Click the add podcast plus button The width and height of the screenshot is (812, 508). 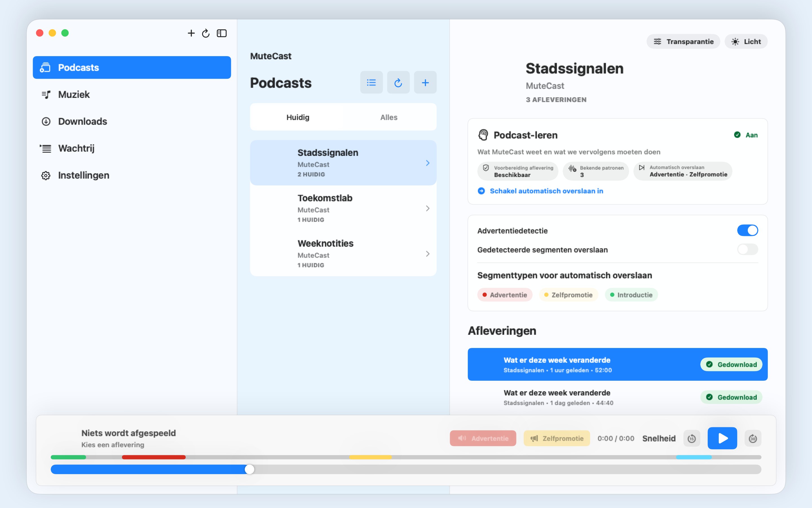425,82
